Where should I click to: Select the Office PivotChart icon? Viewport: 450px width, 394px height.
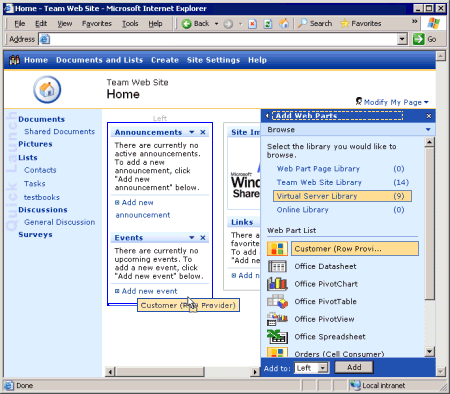click(277, 284)
